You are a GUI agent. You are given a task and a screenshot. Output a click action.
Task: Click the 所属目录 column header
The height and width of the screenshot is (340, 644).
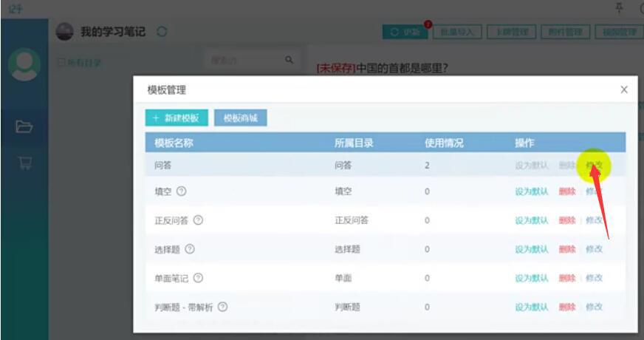[354, 143]
